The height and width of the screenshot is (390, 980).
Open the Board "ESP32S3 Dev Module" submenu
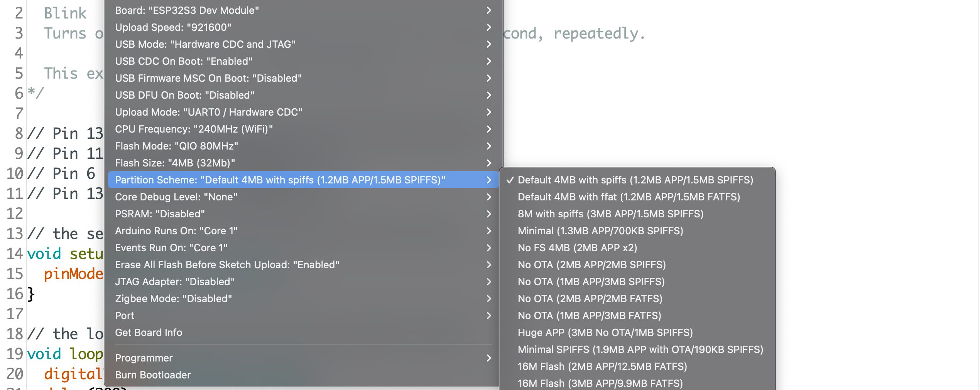pyautogui.click(x=187, y=10)
